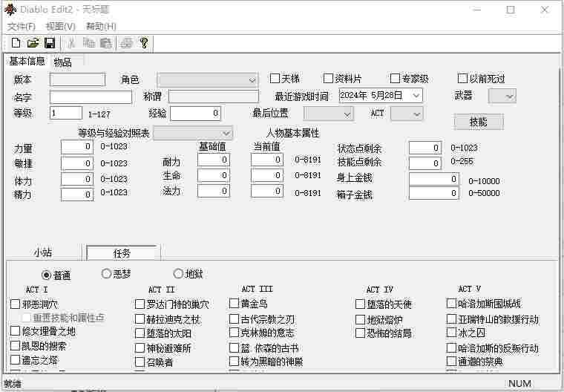Click the 身上金钱 gold input field

(434, 179)
